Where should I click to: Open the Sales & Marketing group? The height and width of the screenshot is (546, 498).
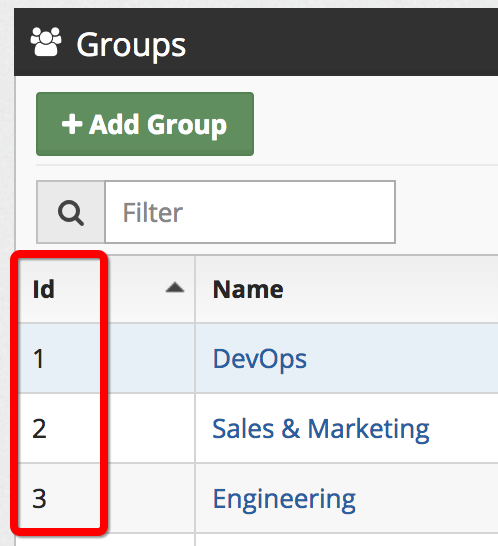[321, 429]
